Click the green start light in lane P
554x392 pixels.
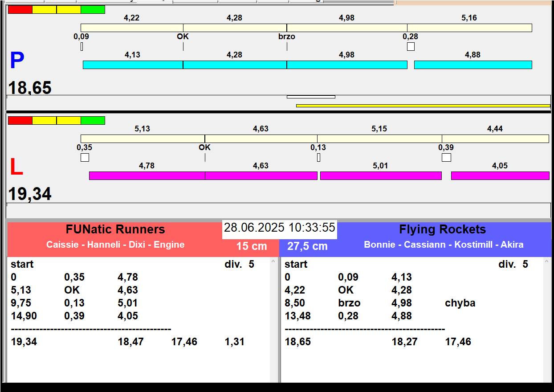click(x=93, y=10)
